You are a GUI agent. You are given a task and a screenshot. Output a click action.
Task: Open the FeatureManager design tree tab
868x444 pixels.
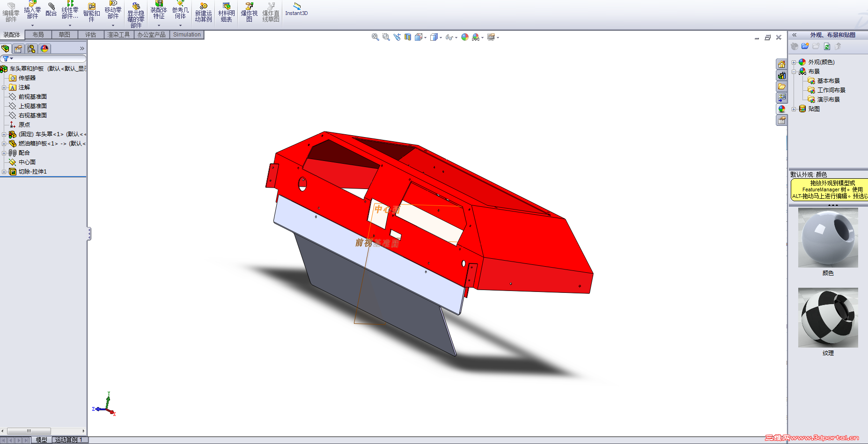pos(6,49)
